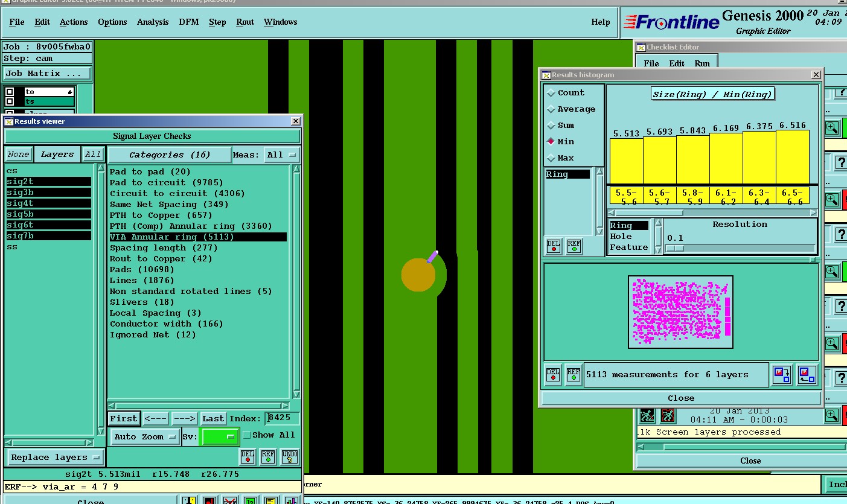Select layer sig4t in layers list
Viewport: 847px width, 504px height.
pyautogui.click(x=48, y=203)
